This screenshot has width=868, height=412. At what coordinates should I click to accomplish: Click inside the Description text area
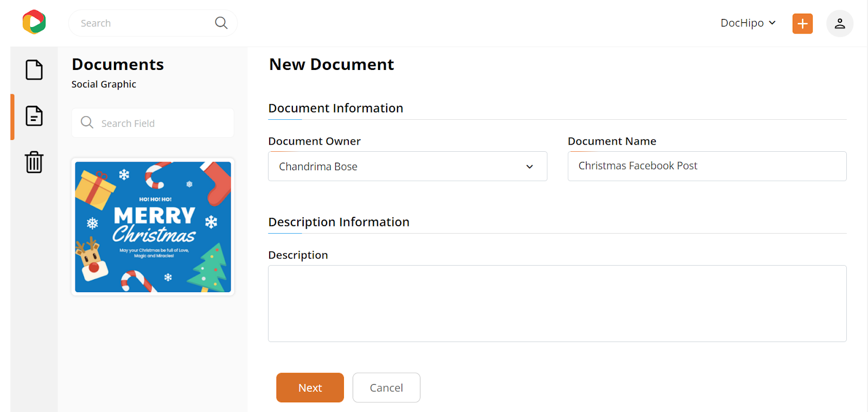(x=557, y=304)
